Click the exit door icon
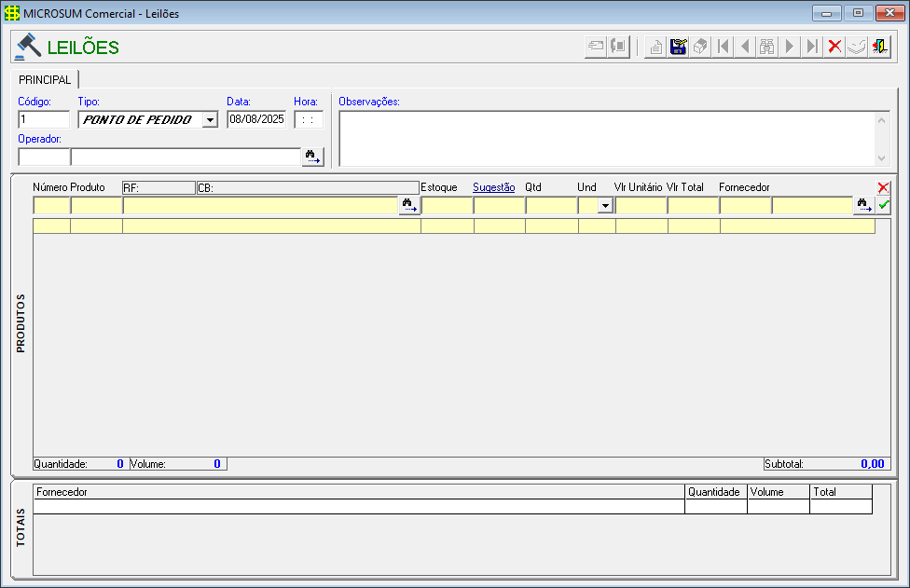Viewport: 910px width, 588px height. [879, 47]
